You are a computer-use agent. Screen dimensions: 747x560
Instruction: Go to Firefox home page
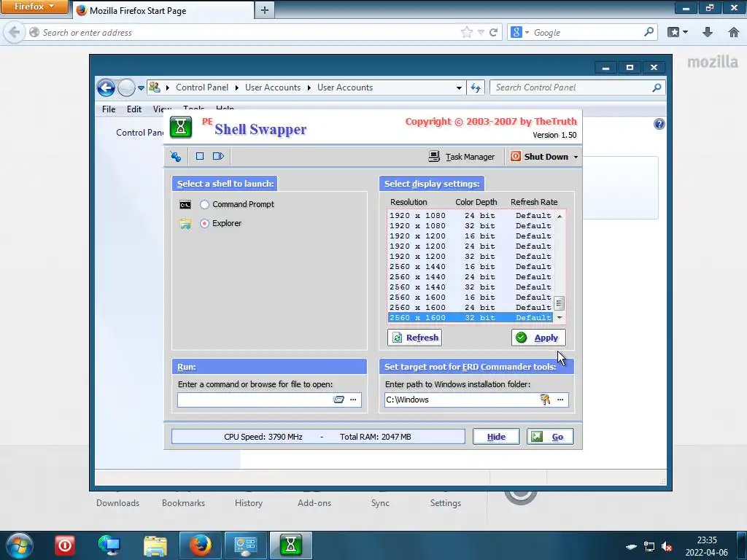tap(734, 32)
